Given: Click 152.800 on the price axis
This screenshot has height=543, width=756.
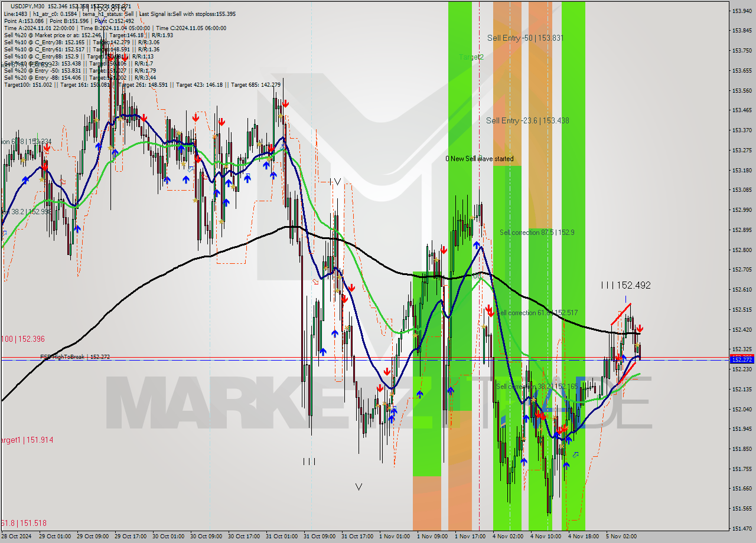Looking at the screenshot, I should [742, 250].
